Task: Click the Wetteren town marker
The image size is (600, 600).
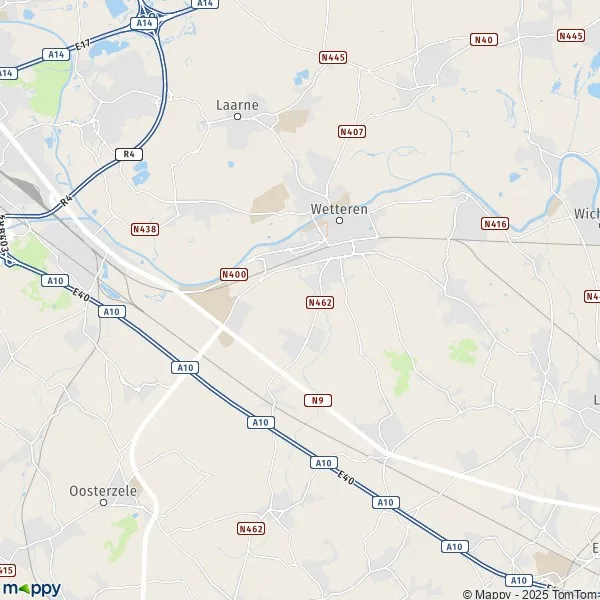Action: pos(339,220)
